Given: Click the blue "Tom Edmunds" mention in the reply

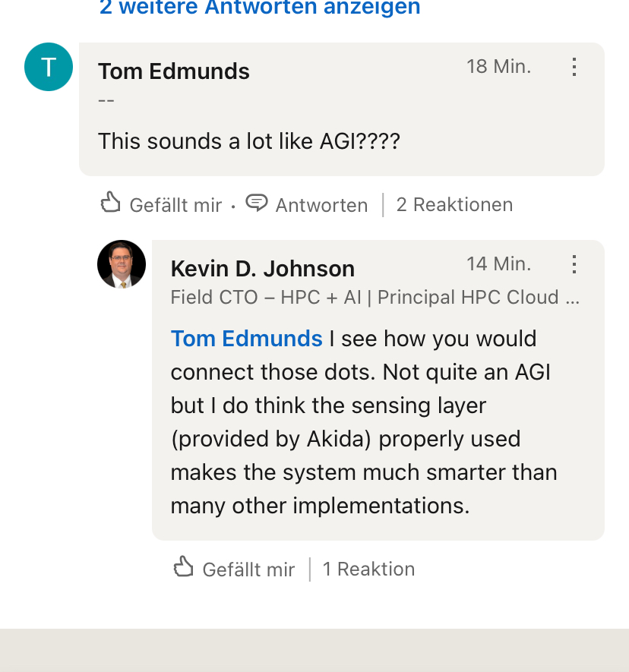Looking at the screenshot, I should point(247,339).
